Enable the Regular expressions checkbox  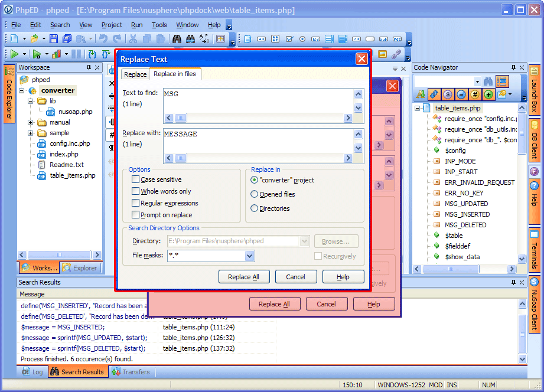coord(136,203)
